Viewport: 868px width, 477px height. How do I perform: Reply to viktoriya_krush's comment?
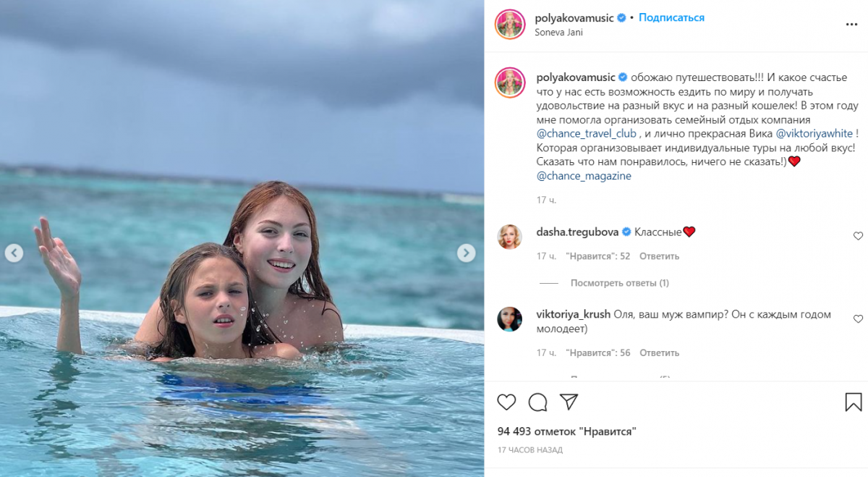tap(659, 353)
